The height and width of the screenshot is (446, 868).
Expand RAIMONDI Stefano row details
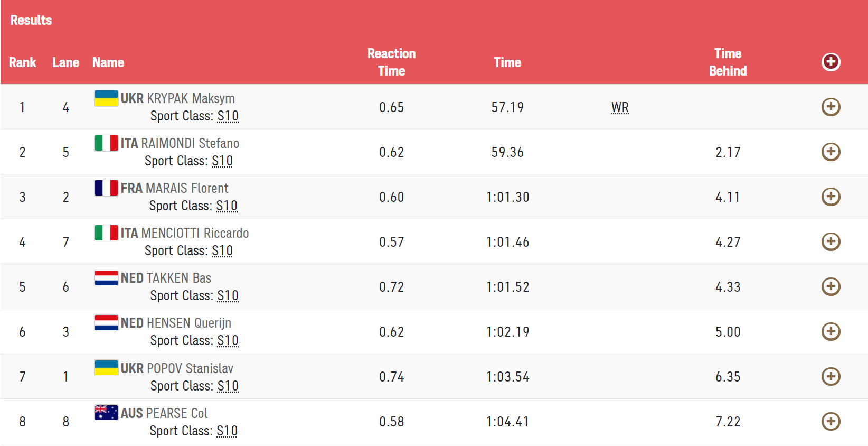coord(831,152)
